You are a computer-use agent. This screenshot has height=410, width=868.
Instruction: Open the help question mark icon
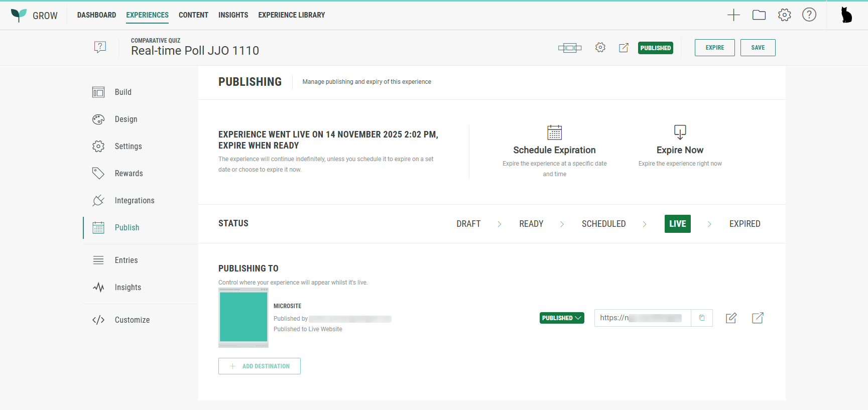tap(809, 15)
